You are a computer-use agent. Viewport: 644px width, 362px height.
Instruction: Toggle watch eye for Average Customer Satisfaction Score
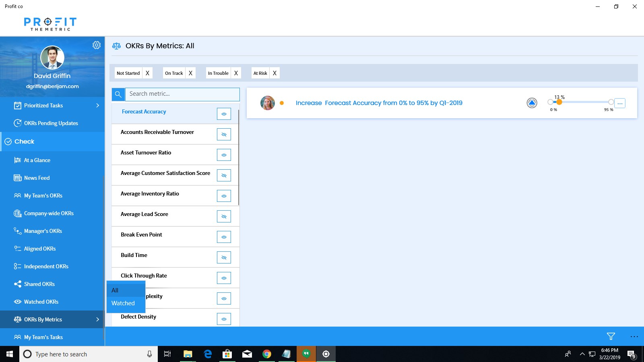[224, 175]
